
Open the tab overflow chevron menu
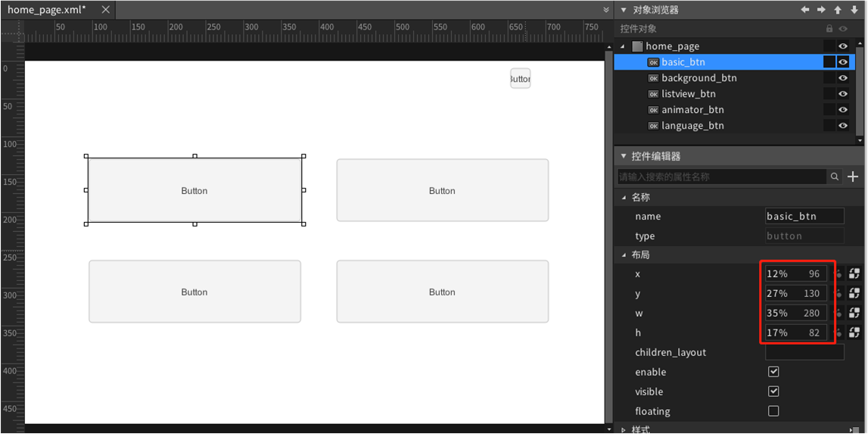[x=606, y=10]
